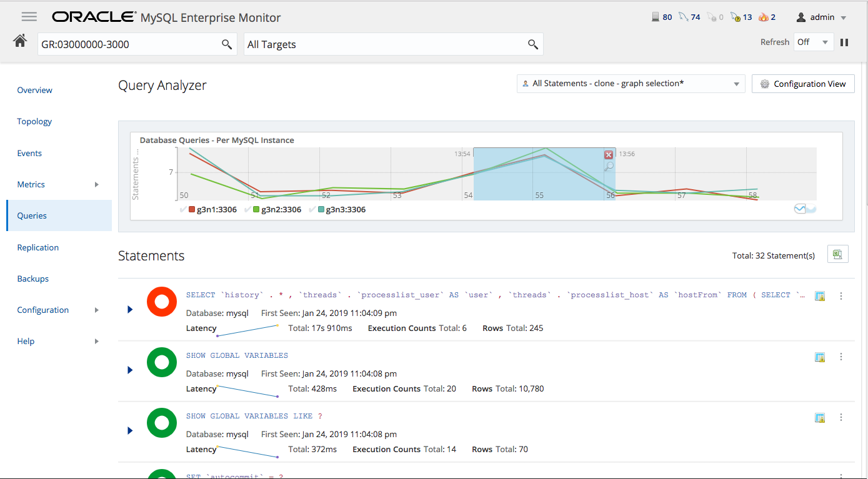
Task: Zoom into graph selection with magnifier icon
Action: pos(609,167)
